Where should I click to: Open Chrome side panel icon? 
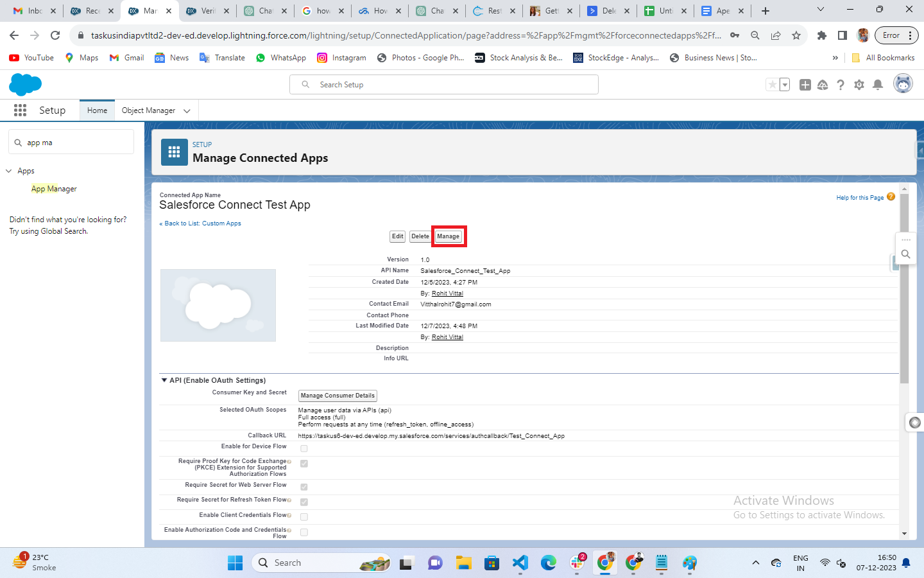point(843,35)
